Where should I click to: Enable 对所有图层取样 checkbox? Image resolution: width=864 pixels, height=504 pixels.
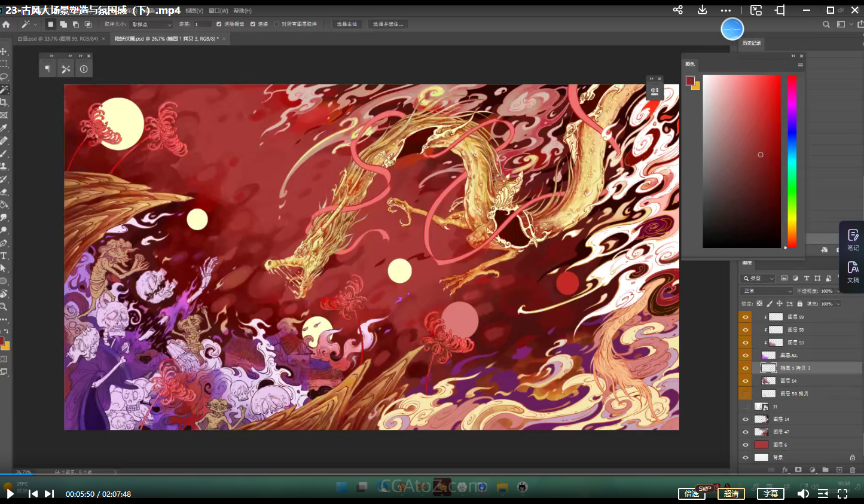[x=276, y=25]
